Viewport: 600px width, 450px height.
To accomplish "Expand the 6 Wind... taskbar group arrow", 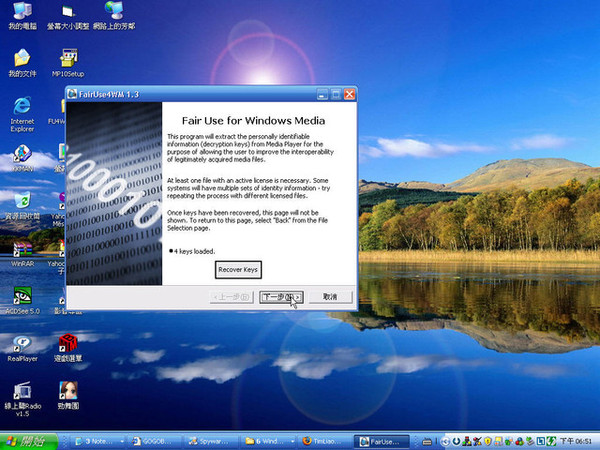I will [x=293, y=442].
